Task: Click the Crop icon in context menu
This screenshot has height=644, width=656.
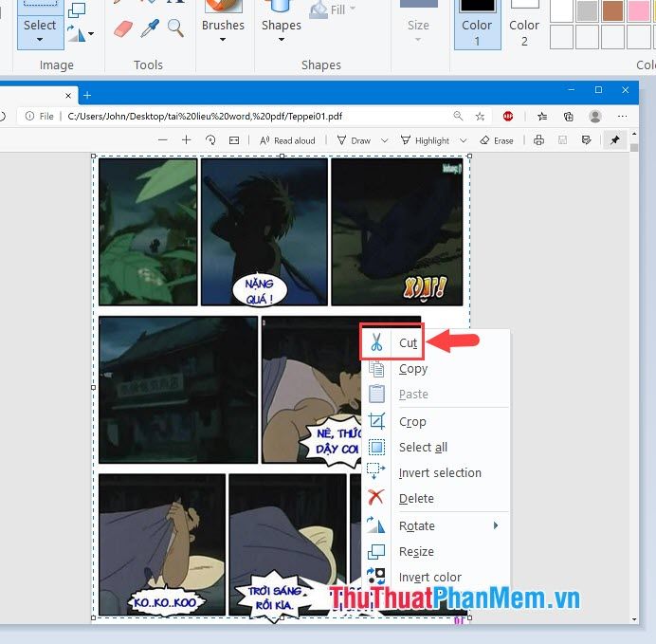Action: (376, 421)
